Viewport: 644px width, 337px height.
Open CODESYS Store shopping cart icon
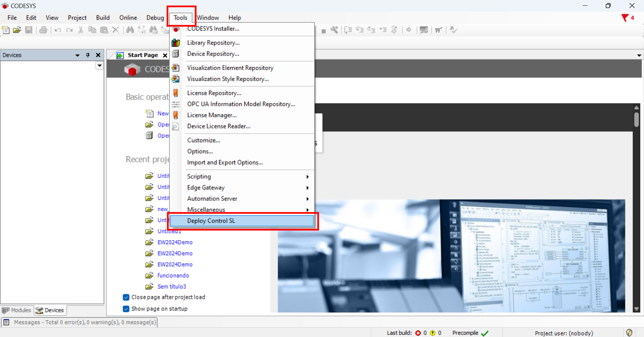click(x=439, y=30)
